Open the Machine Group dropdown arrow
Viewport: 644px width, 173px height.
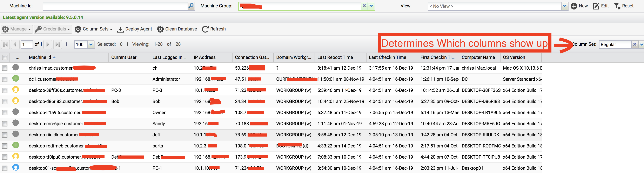click(x=371, y=6)
